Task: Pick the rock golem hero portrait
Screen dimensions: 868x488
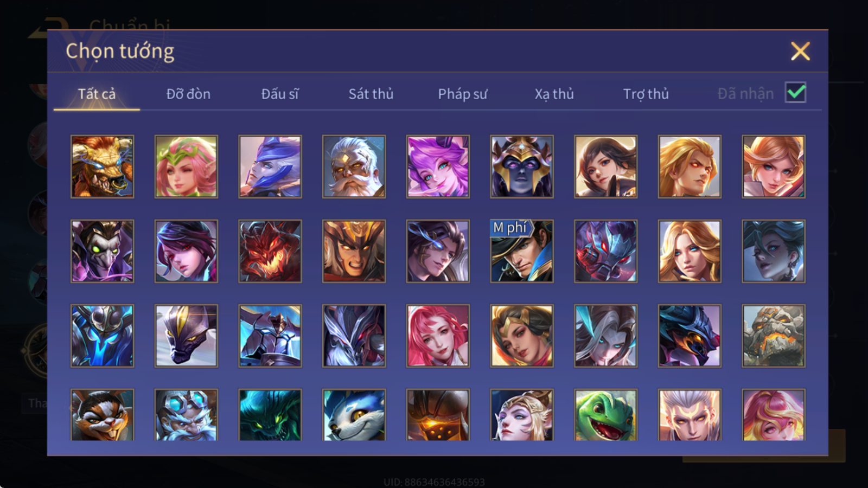Action: [x=774, y=336]
